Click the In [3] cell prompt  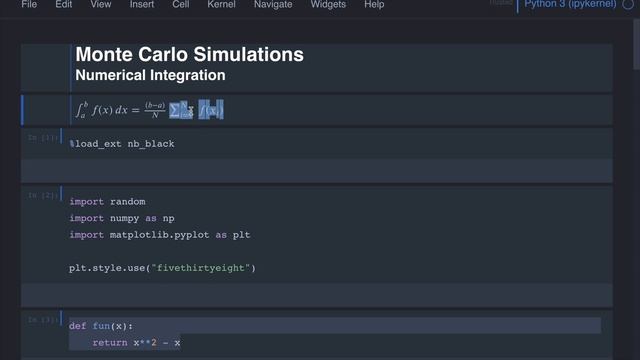[x=43, y=320]
